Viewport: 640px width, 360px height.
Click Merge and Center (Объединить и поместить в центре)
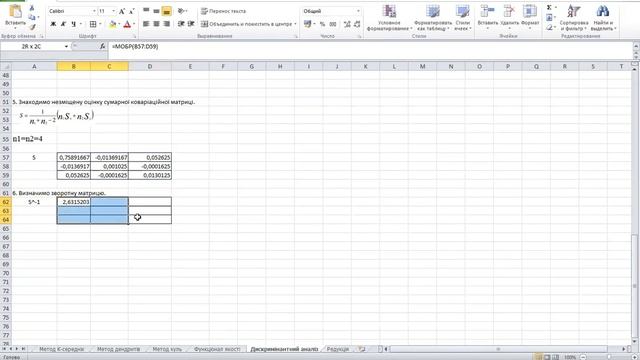tap(246, 24)
